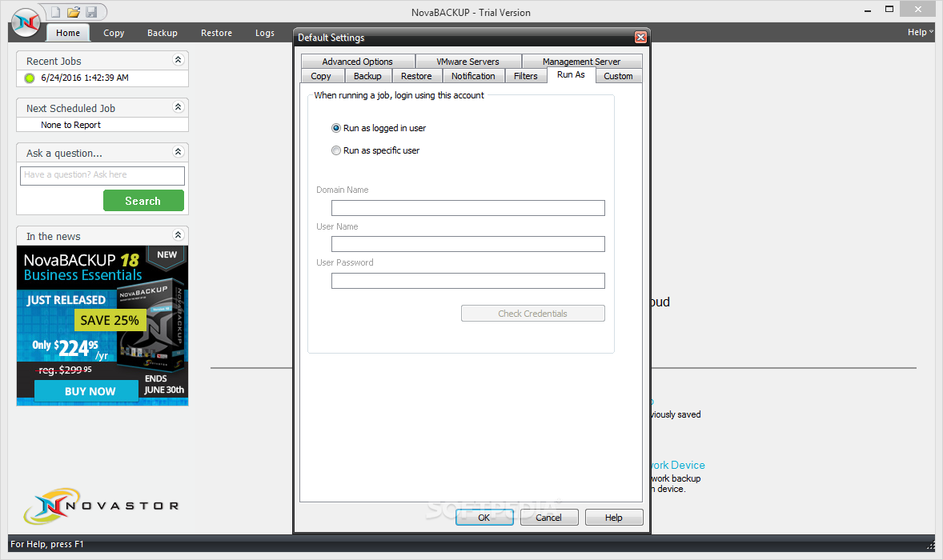Click the User Password input field
The width and height of the screenshot is (943, 560).
[x=467, y=281]
